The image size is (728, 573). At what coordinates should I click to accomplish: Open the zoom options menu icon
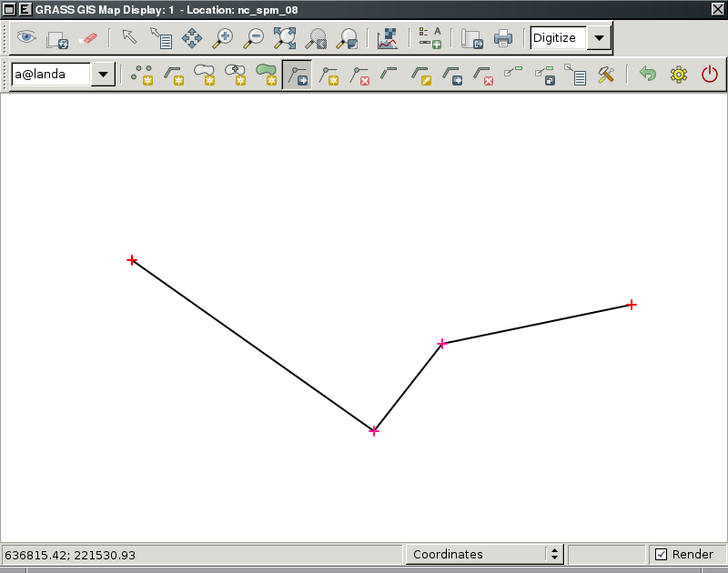click(x=348, y=38)
